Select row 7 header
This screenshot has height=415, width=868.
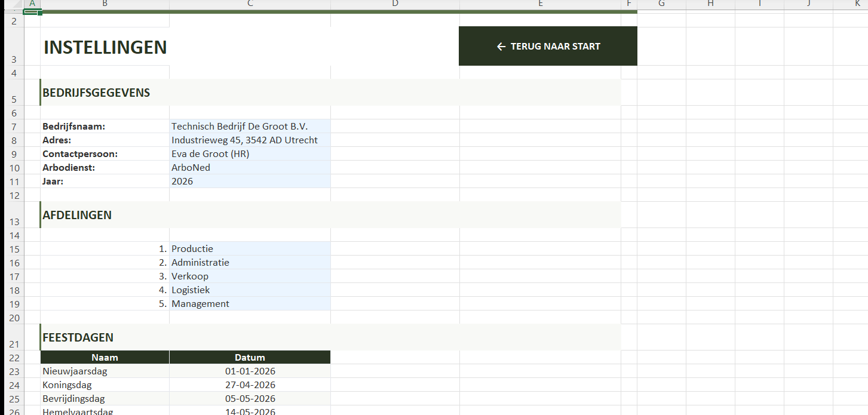(14, 127)
